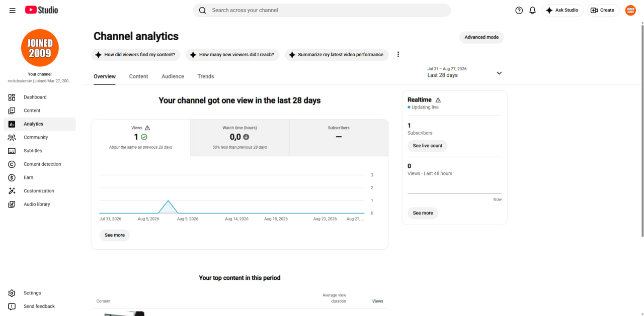The width and height of the screenshot is (644, 316).
Task: Open Settings in the sidebar
Action: 40,293
